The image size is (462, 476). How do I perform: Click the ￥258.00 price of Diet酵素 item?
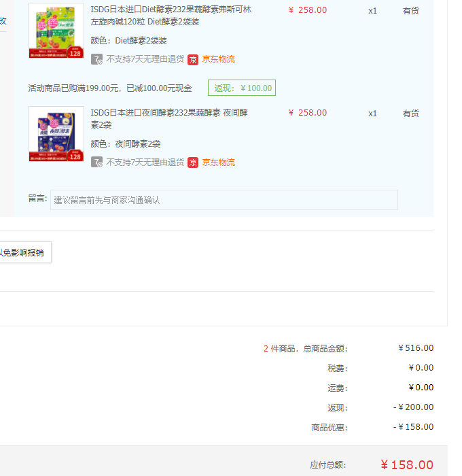tap(308, 10)
